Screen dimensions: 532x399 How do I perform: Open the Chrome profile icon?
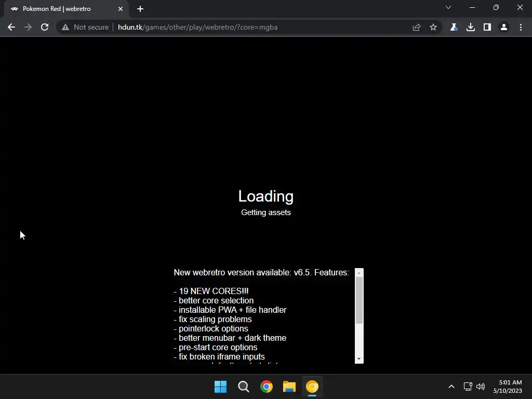point(504,27)
